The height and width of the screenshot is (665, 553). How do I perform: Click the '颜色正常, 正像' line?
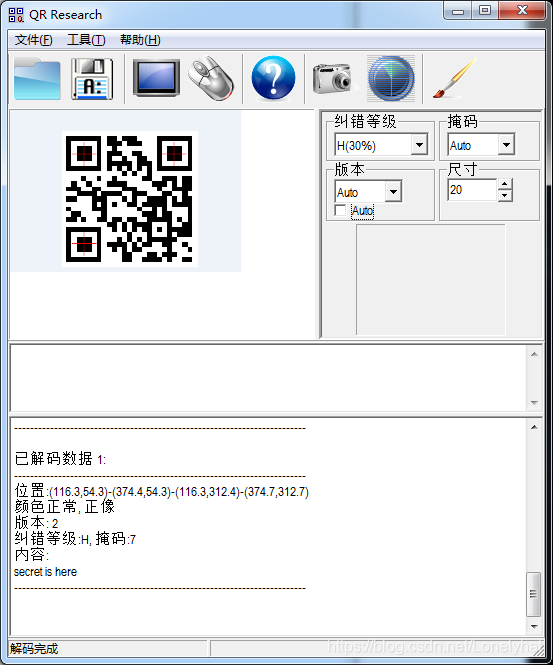coord(64,507)
